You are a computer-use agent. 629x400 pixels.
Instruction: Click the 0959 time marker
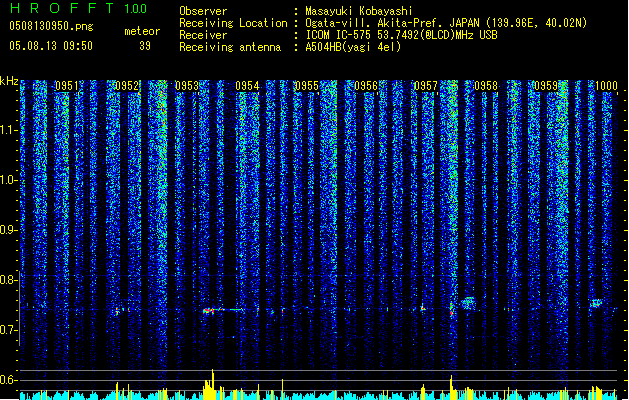[x=546, y=86]
